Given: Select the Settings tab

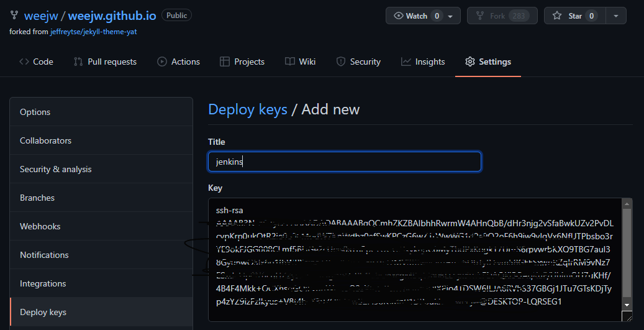Looking at the screenshot, I should pos(488,62).
